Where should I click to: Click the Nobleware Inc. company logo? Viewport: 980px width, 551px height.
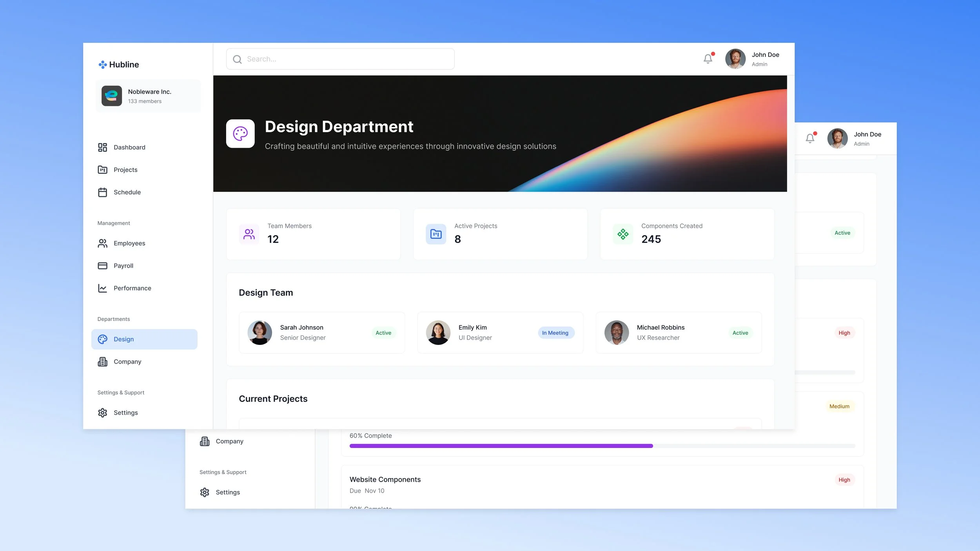click(112, 96)
